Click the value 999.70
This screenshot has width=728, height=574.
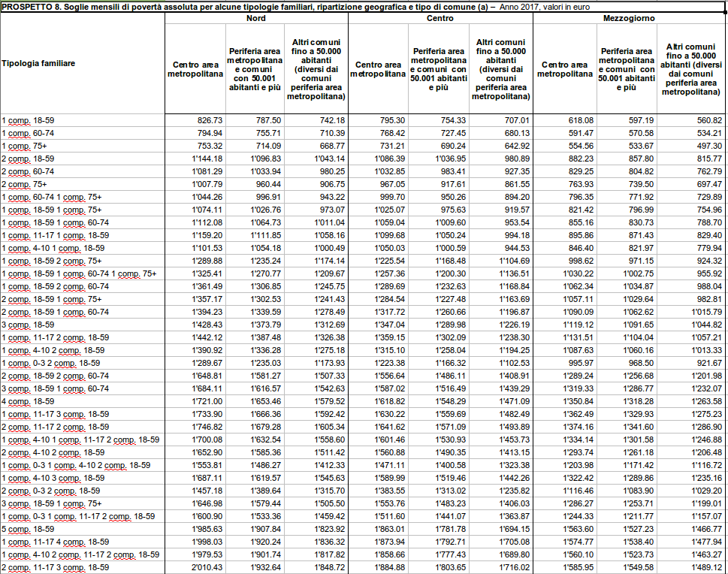pos(392,197)
